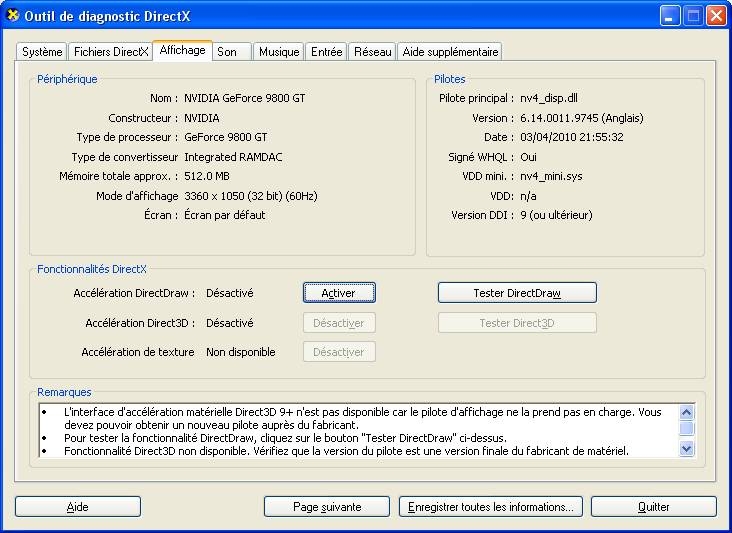Image resolution: width=732 pixels, height=533 pixels.
Task: Click the DirectX icon in the title bar
Action: click(x=12, y=15)
